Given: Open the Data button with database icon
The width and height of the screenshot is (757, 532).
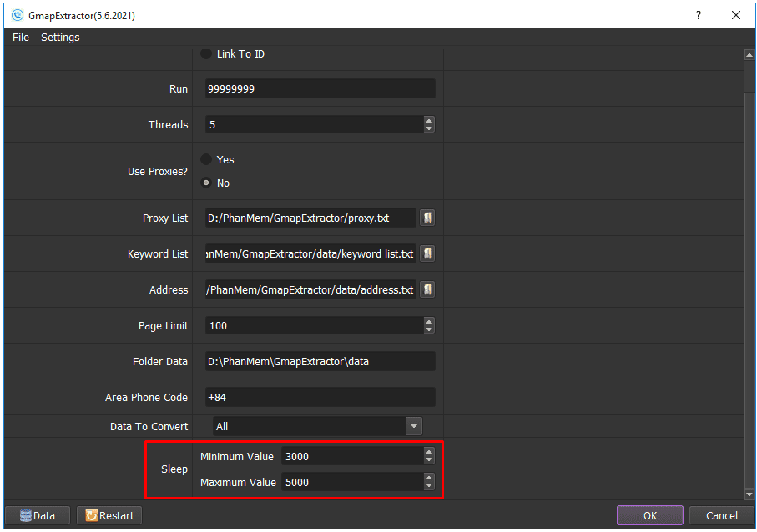Looking at the screenshot, I should coord(38,515).
